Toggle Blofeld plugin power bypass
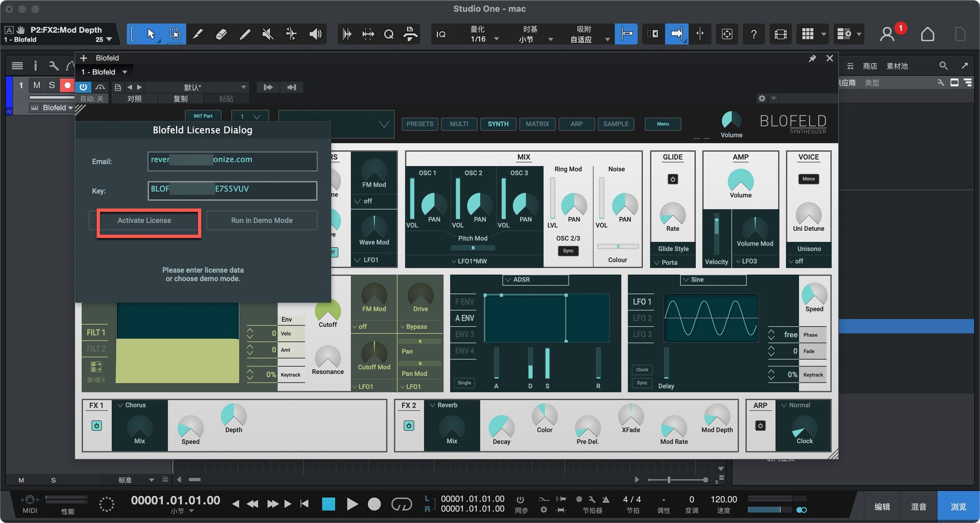This screenshot has height=523, width=980. [x=83, y=87]
